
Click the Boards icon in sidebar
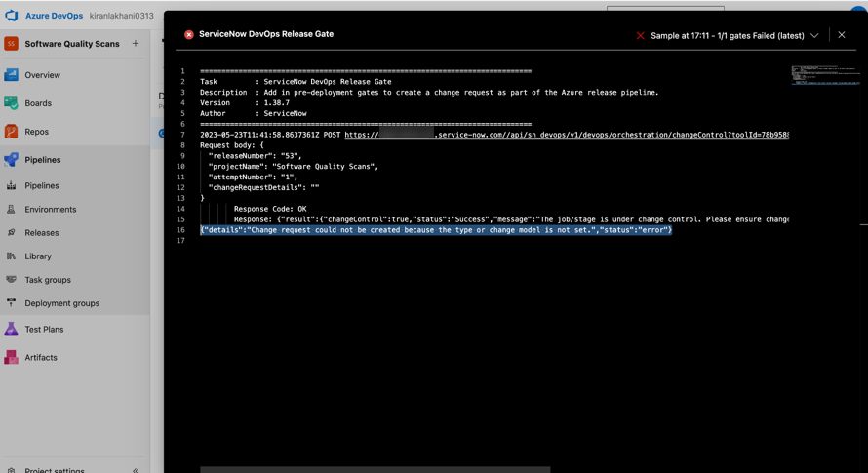point(11,103)
